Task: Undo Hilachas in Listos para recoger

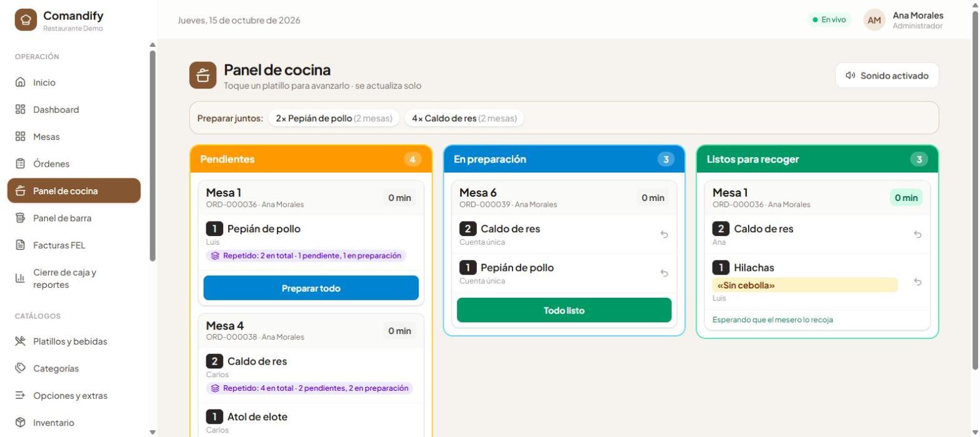Action: pyautogui.click(x=917, y=282)
